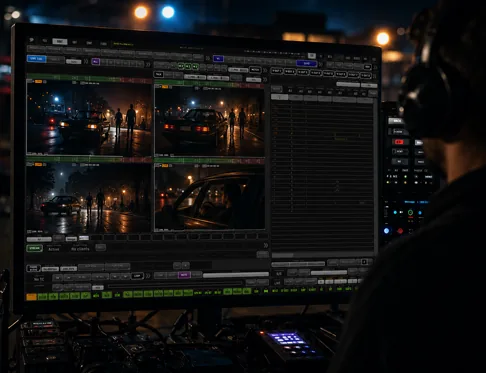
Task: Click the plus button above the transport row
Action: 186,265
